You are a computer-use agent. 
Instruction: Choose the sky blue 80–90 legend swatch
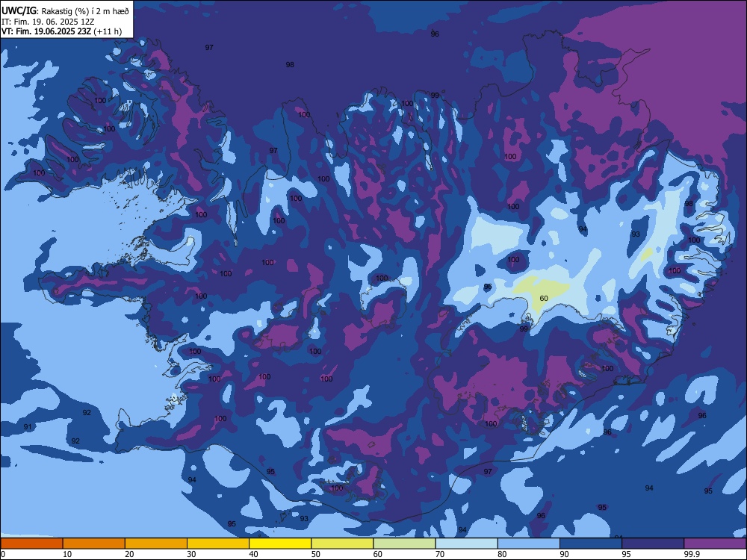pos(529,544)
